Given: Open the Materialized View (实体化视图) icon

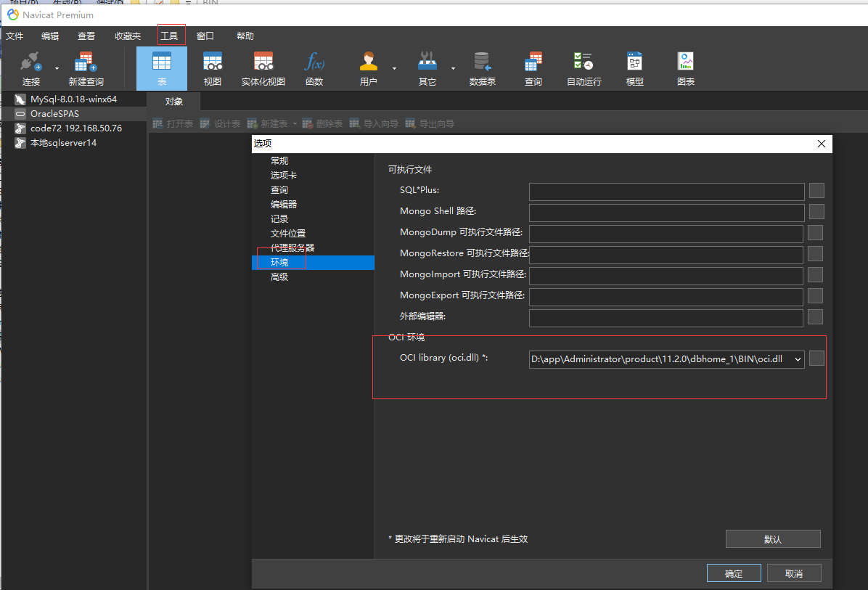Looking at the screenshot, I should 263,69.
